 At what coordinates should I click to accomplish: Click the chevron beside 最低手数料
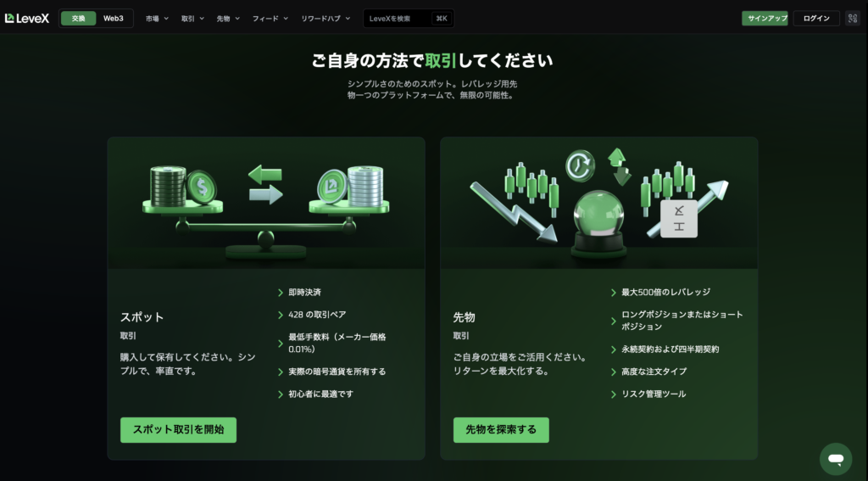pos(281,343)
